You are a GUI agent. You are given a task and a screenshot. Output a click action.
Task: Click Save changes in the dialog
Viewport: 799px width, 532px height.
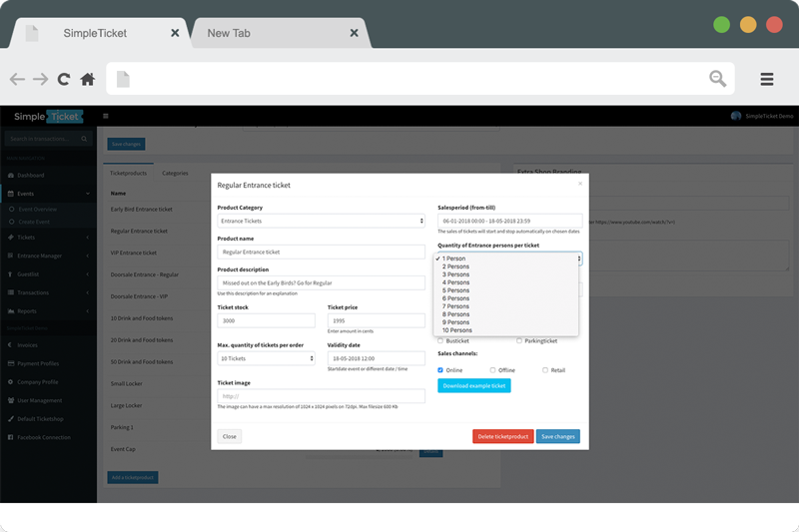[x=558, y=436]
